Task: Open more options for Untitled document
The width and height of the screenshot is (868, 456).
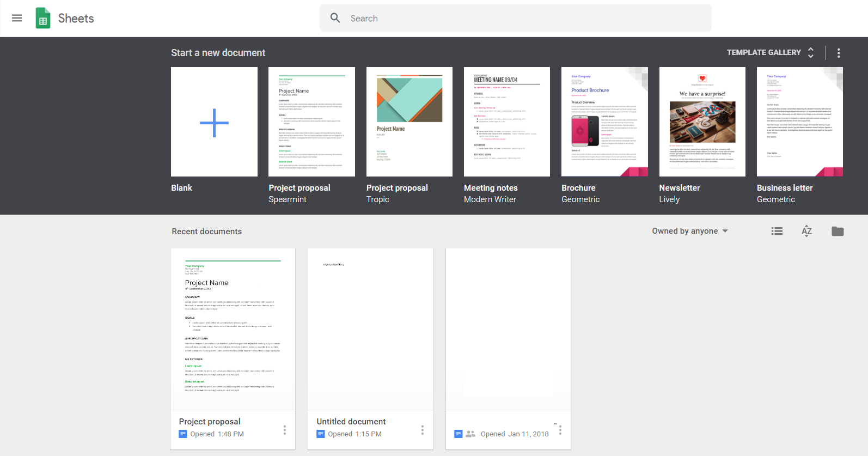Action: pyautogui.click(x=423, y=430)
